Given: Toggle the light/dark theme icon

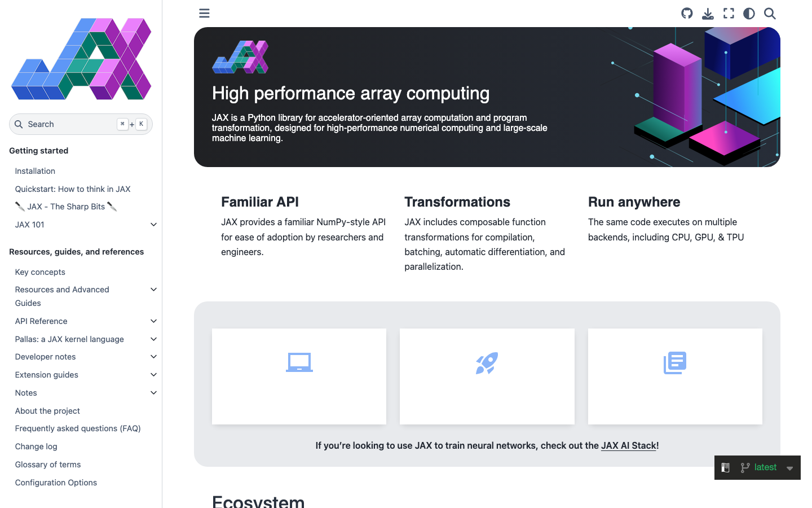Looking at the screenshot, I should tap(749, 14).
